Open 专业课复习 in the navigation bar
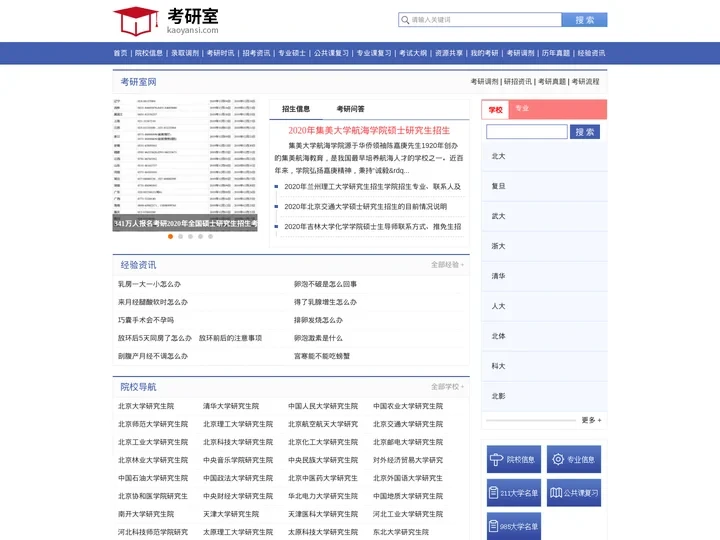Image resolution: width=720 pixels, height=540 pixels. pos(374,53)
